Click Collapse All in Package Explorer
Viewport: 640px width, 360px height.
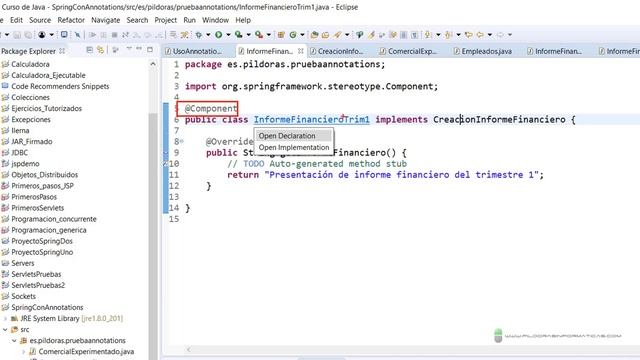[89, 50]
